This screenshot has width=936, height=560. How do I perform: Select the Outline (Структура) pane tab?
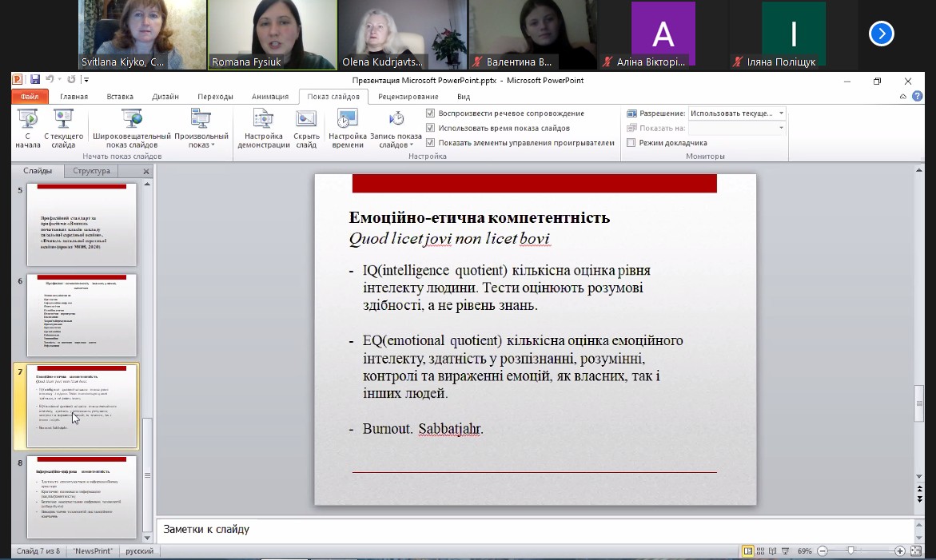pyautogui.click(x=91, y=171)
